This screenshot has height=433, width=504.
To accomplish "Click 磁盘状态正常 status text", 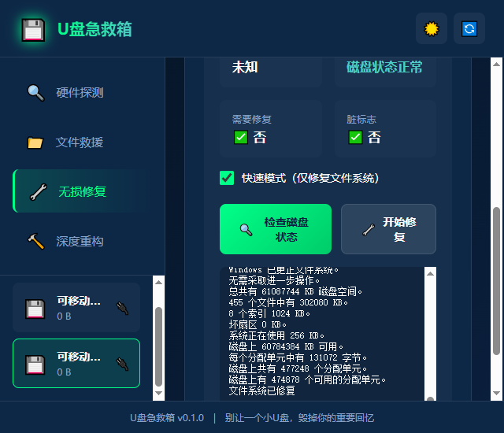I will (384, 67).
